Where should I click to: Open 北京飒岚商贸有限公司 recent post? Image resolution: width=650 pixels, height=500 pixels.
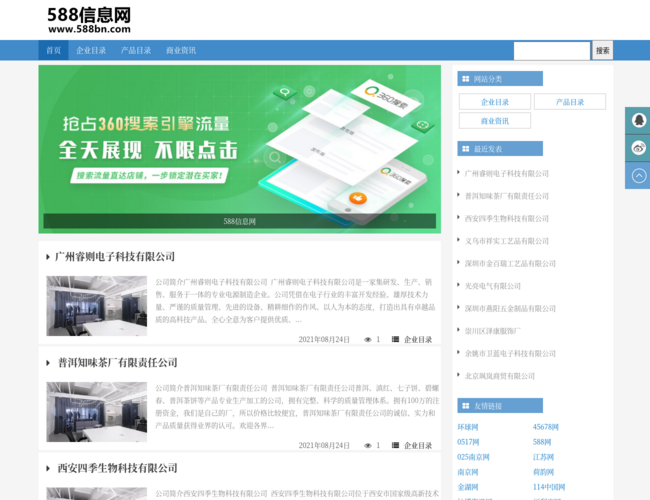(x=500, y=376)
